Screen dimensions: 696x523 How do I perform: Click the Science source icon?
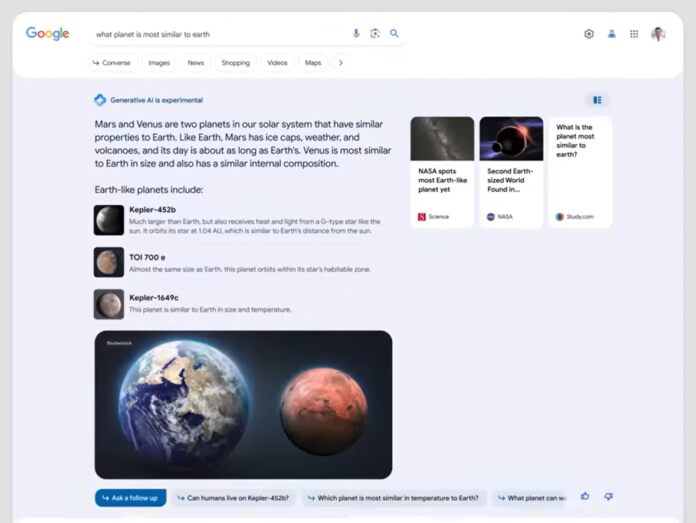[x=422, y=217]
